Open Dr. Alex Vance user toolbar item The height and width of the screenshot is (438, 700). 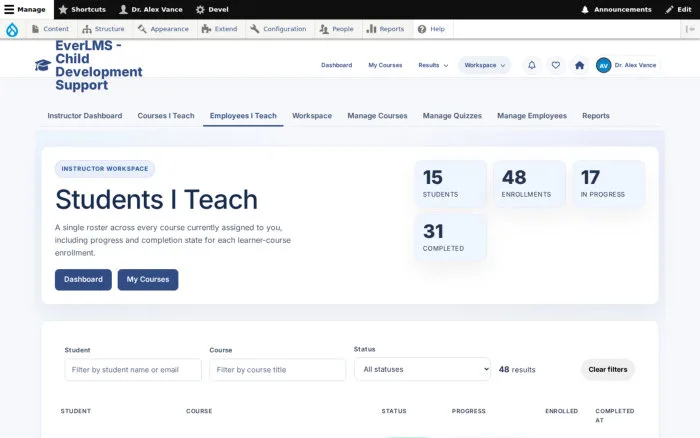[x=151, y=9]
